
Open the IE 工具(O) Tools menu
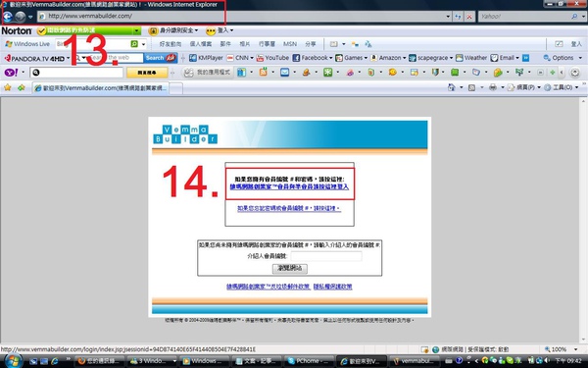562,87
